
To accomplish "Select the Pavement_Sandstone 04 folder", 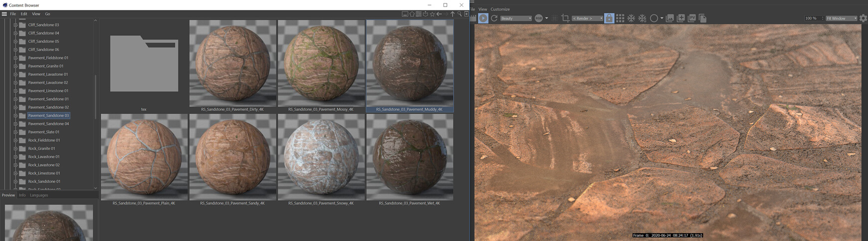I will point(48,124).
